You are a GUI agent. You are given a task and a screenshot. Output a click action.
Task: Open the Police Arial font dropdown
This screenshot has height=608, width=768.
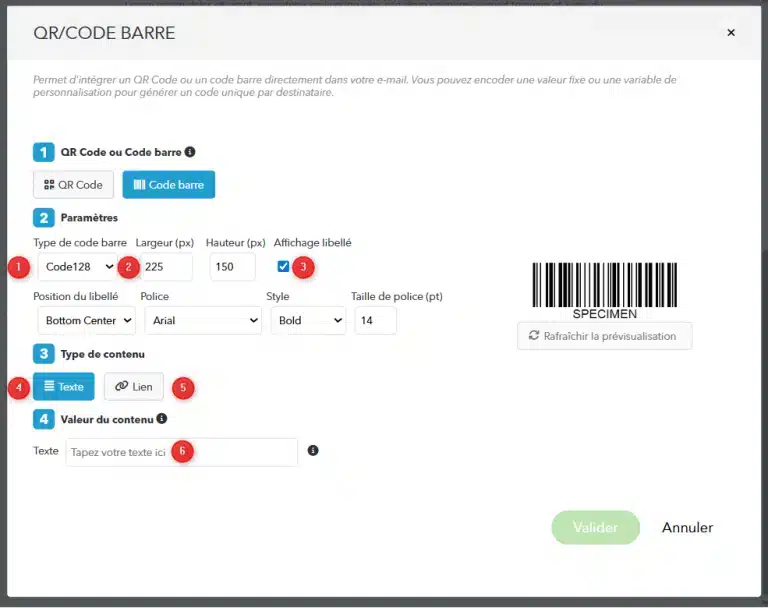pos(203,320)
